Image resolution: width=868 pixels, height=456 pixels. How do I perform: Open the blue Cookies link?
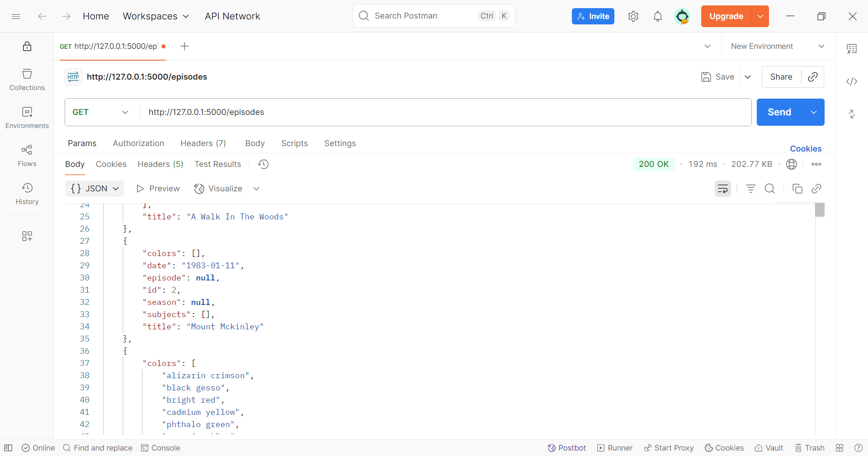[x=806, y=149]
